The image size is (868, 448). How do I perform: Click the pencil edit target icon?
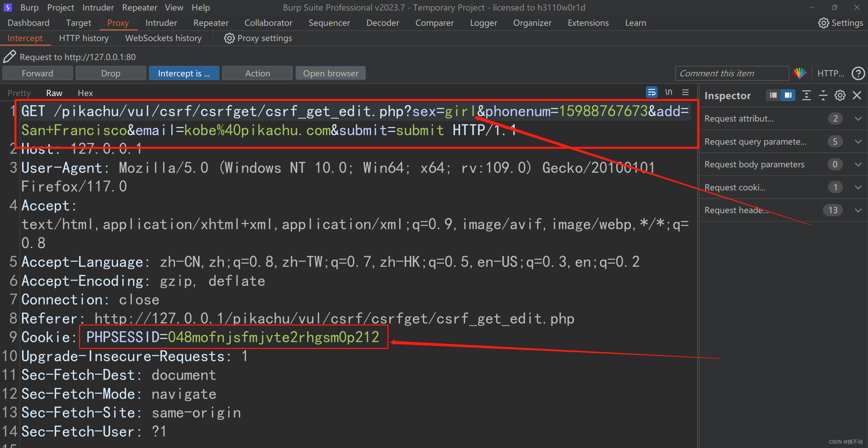[9, 56]
